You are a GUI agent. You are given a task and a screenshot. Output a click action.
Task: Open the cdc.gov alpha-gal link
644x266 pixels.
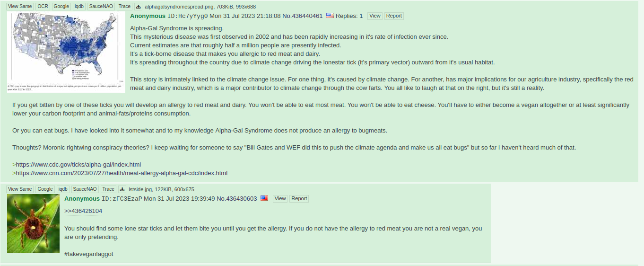click(78, 165)
